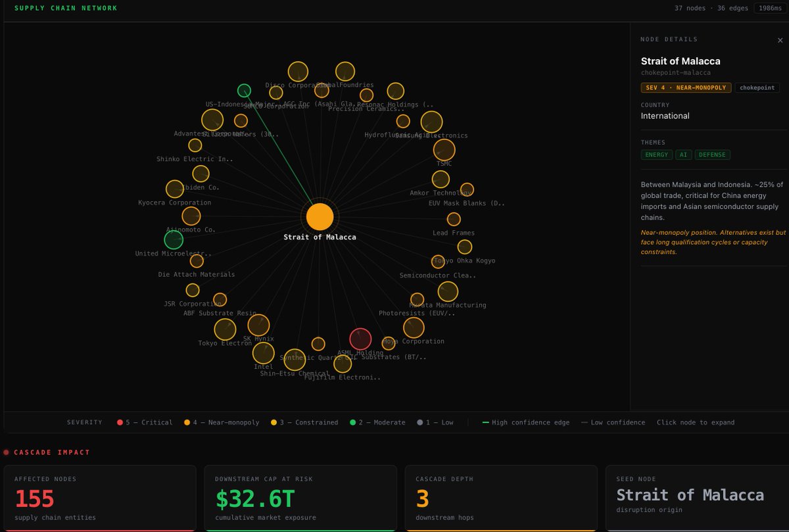789x532 pixels.
Task: Select the central Strait of Malacca node
Action: (x=320, y=216)
